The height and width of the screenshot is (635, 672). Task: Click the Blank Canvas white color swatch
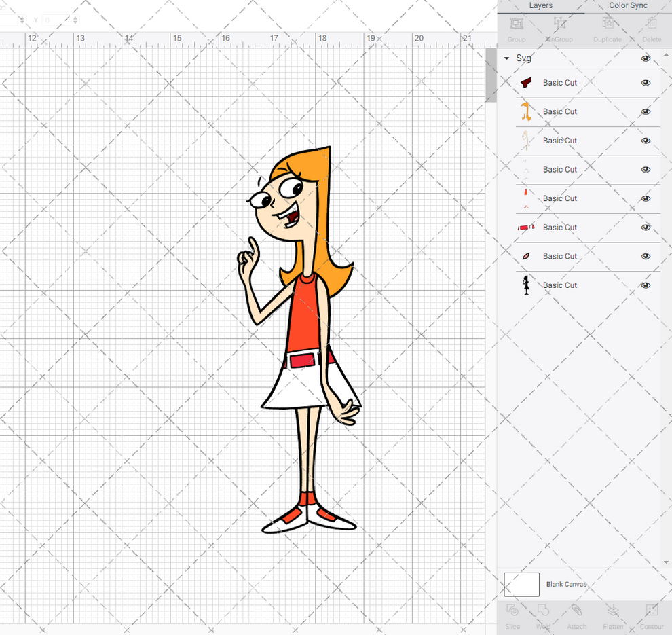coord(521,584)
